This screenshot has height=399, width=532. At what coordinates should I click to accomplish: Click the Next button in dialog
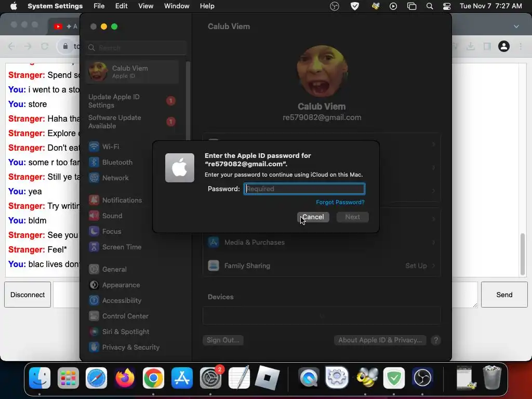pos(353,217)
